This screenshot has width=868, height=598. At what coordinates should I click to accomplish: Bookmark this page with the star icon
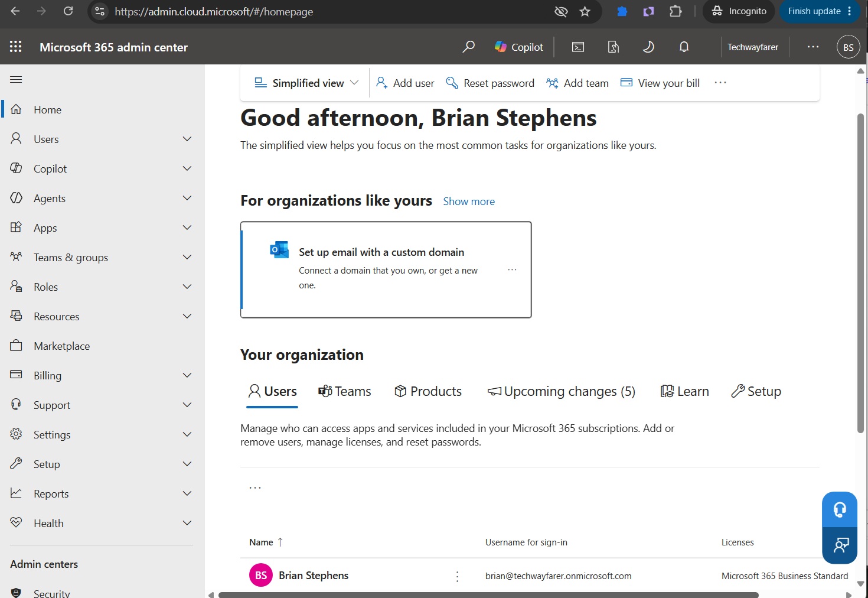[585, 11]
